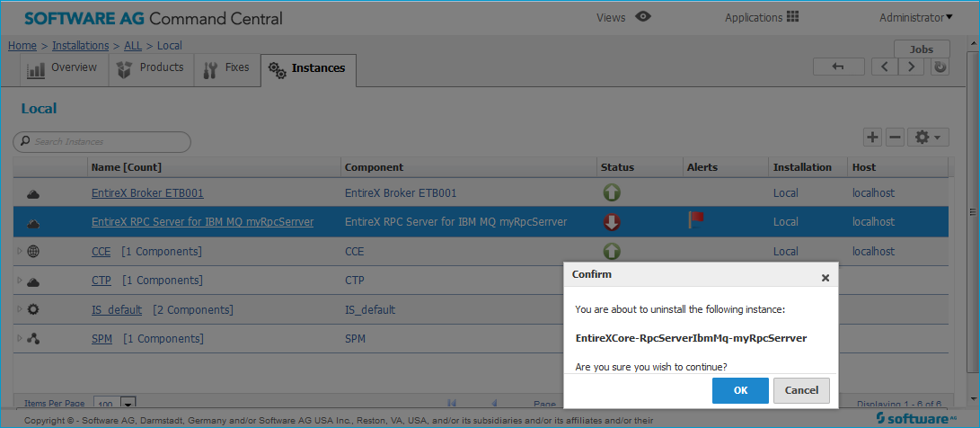Image resolution: width=980 pixels, height=428 pixels.
Task: Click the green online status icon for EntireX Broker
Action: [612, 192]
